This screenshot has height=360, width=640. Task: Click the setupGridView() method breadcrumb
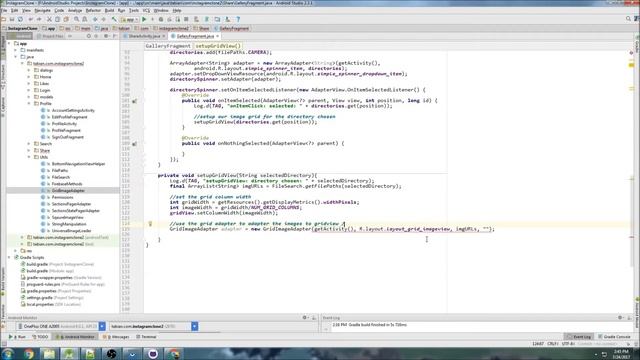click(218, 46)
